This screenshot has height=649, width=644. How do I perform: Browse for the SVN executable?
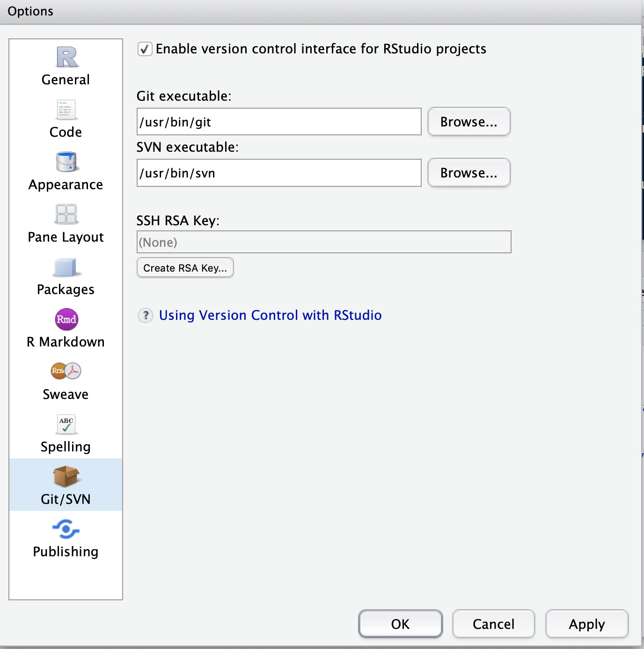[469, 173]
